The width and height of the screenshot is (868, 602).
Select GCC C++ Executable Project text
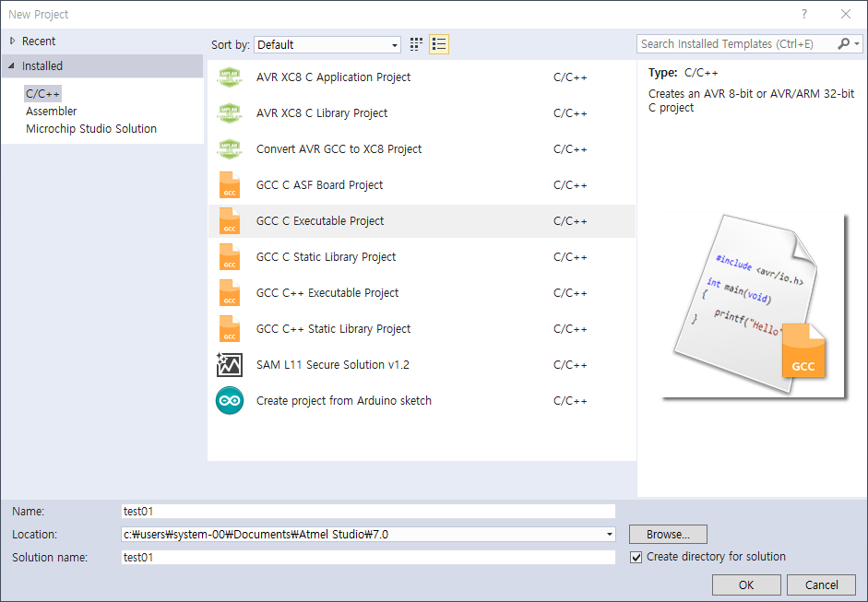pyautogui.click(x=327, y=292)
